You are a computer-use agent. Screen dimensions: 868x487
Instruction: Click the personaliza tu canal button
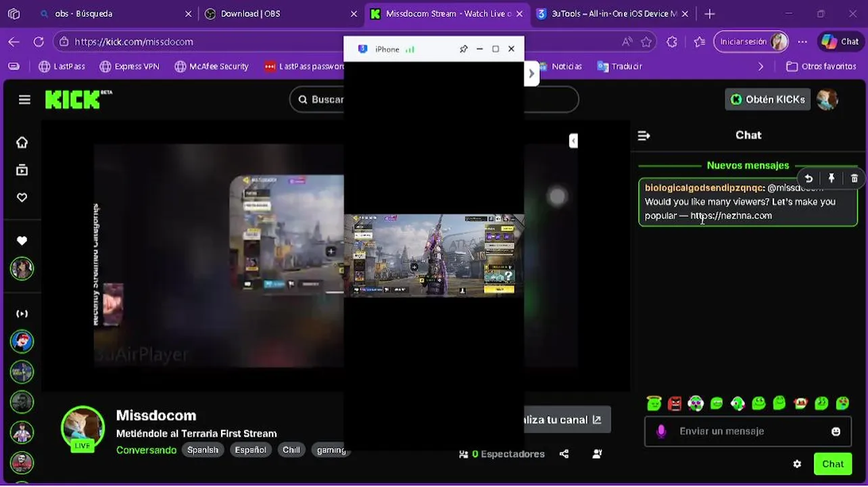pos(567,419)
